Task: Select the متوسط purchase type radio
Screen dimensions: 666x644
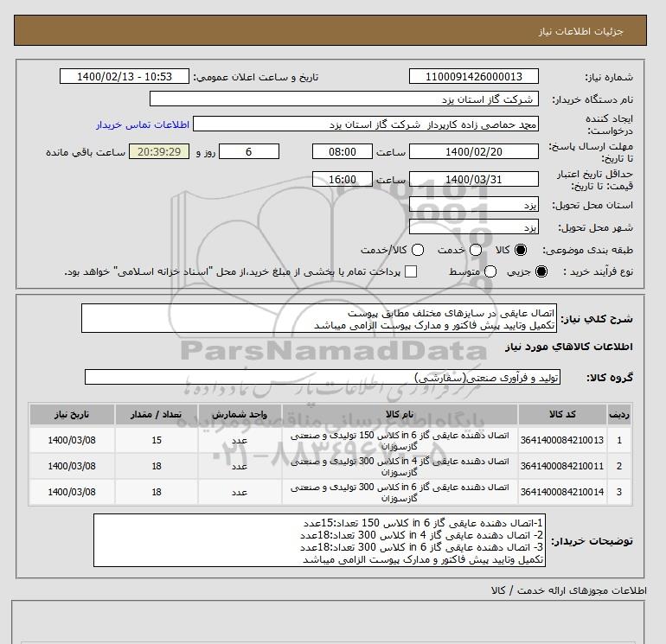Action: click(x=490, y=271)
